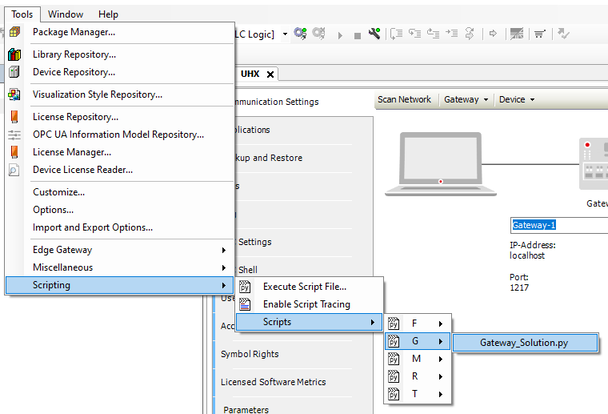This screenshot has width=608, height=414.
Task: Click the Library Repository books icon
Action: click(14, 55)
